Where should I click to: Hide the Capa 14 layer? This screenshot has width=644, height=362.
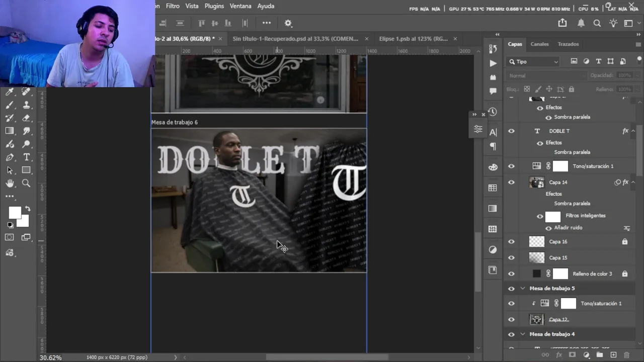(x=511, y=183)
